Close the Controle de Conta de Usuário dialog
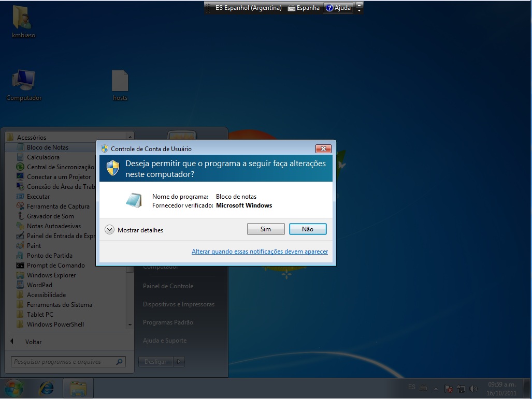532x399 pixels. [x=323, y=149]
